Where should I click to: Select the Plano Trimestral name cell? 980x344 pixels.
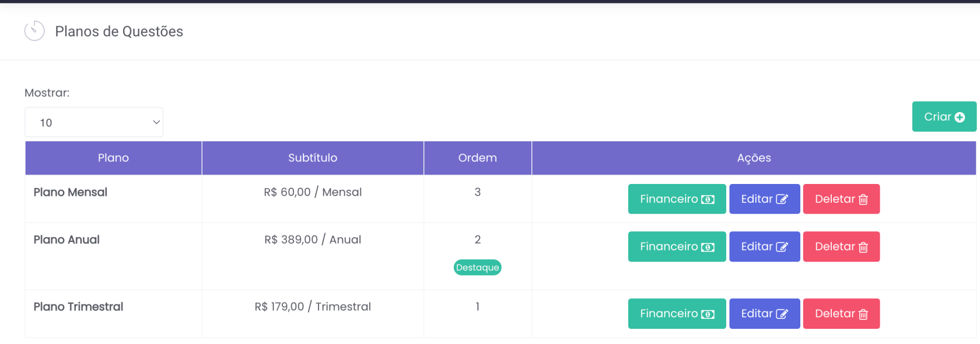(78, 307)
